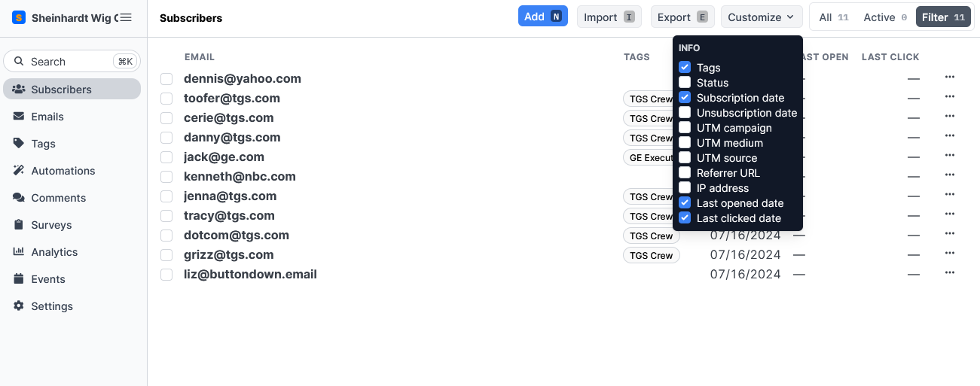Open Analytics via bar chart icon
The width and height of the screenshot is (980, 386).
tap(19, 252)
